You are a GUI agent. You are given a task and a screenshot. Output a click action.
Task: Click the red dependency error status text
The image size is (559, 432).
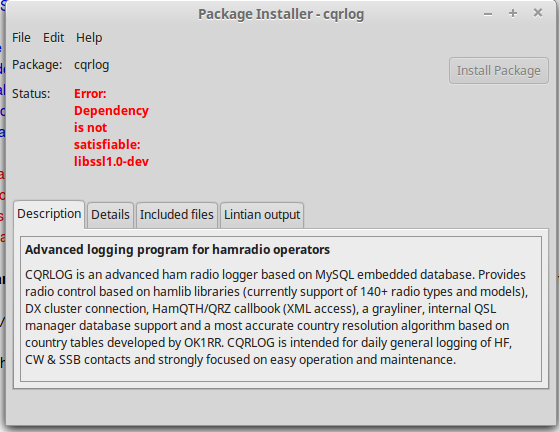tap(111, 128)
